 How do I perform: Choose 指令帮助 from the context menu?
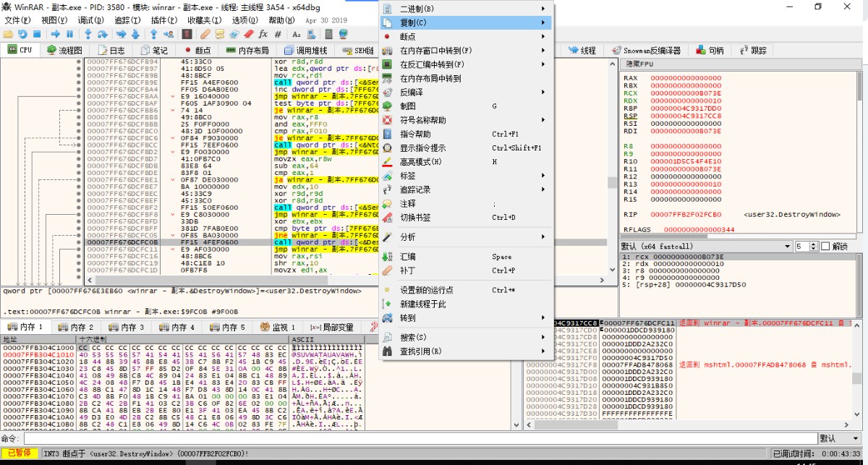pos(467,134)
